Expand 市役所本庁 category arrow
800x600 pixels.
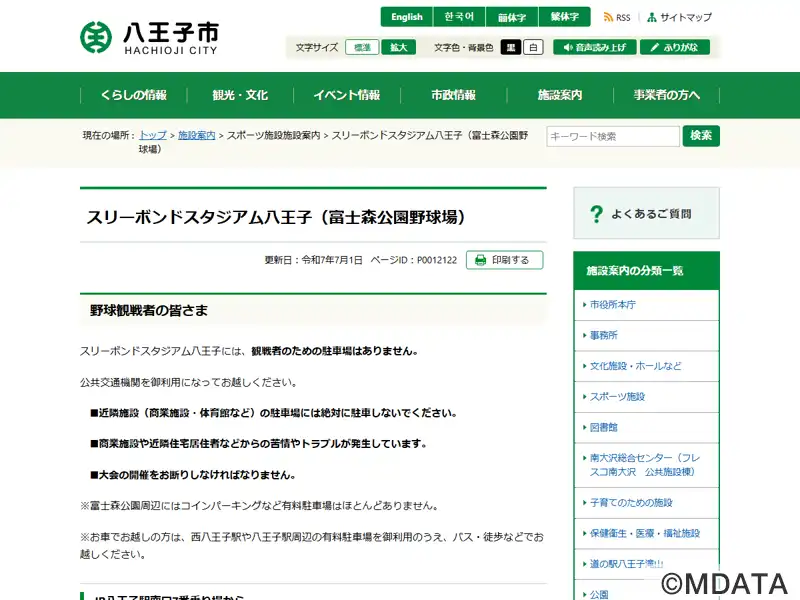tap(585, 305)
